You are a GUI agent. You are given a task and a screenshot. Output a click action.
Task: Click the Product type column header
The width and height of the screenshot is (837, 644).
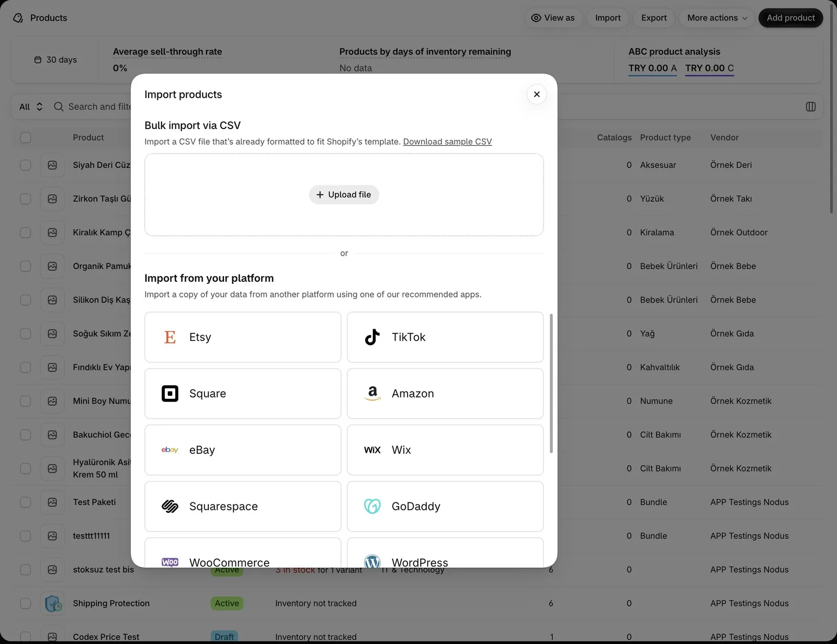pyautogui.click(x=665, y=137)
